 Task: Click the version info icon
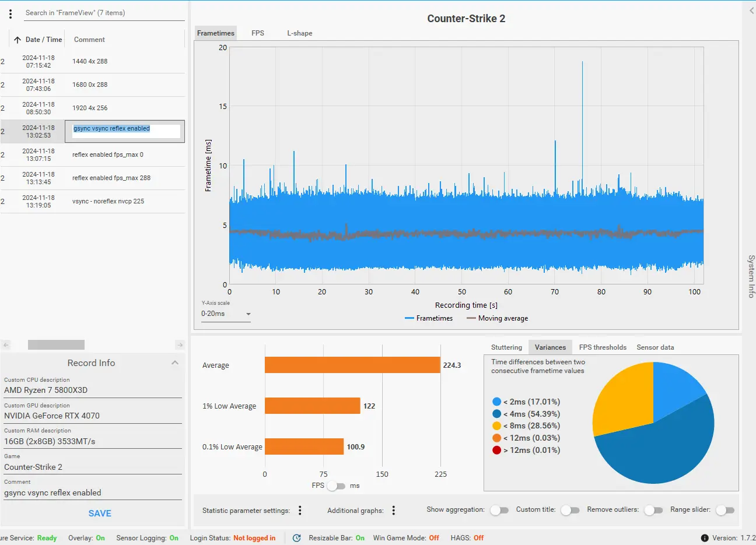[705, 538]
